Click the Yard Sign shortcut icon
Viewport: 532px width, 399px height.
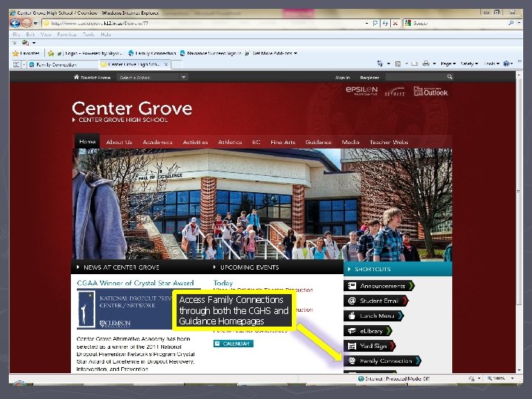tap(352, 346)
